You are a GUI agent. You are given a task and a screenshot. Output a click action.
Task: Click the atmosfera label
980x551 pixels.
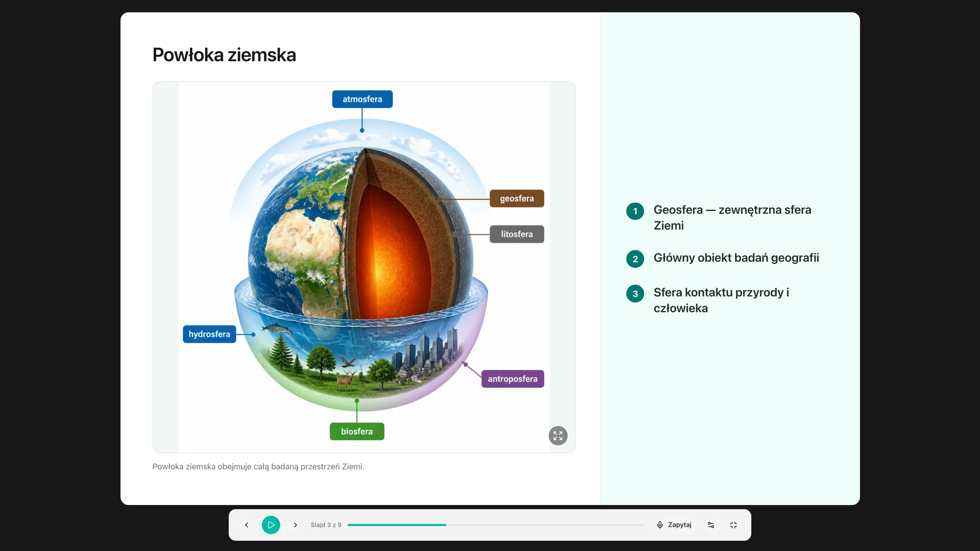tap(362, 99)
